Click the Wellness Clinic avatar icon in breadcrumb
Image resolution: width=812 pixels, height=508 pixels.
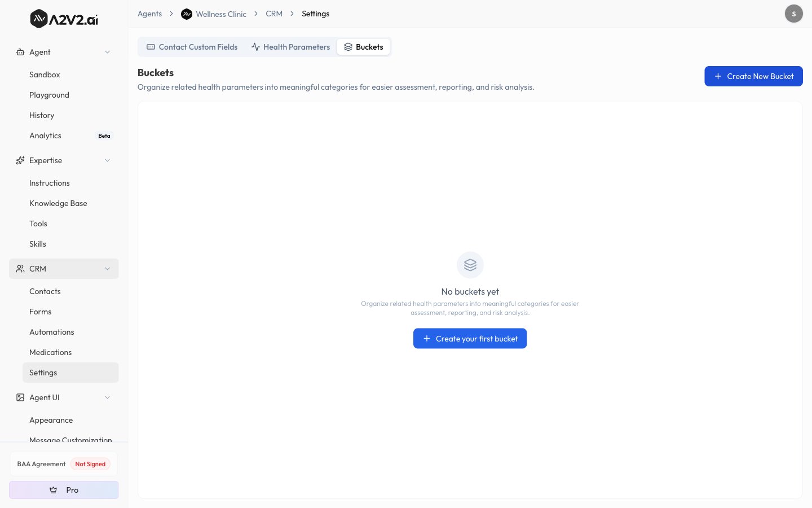click(x=187, y=14)
